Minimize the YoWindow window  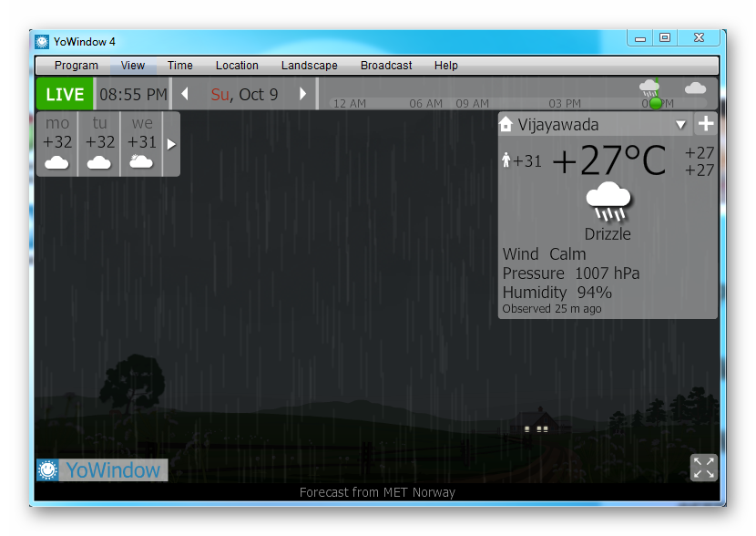tap(640, 38)
